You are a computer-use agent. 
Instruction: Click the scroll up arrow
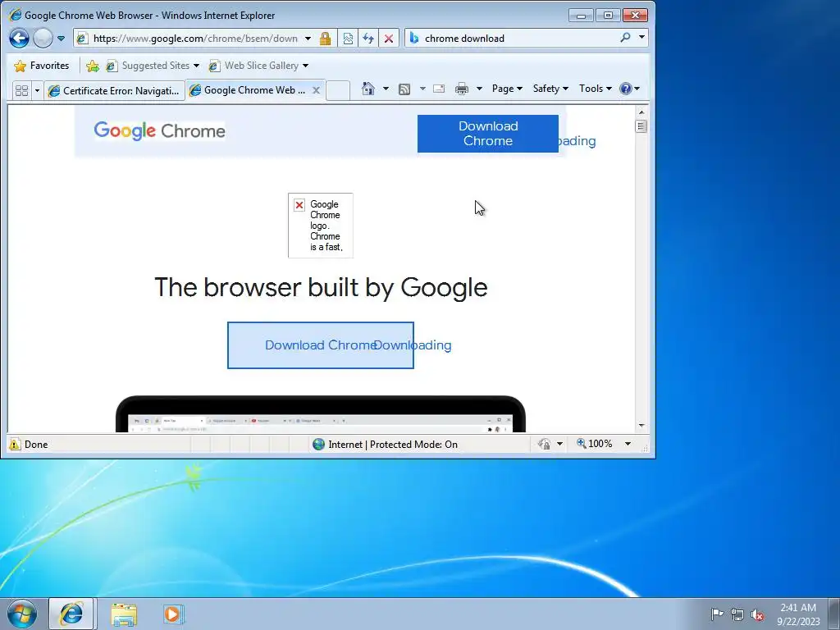pos(641,112)
